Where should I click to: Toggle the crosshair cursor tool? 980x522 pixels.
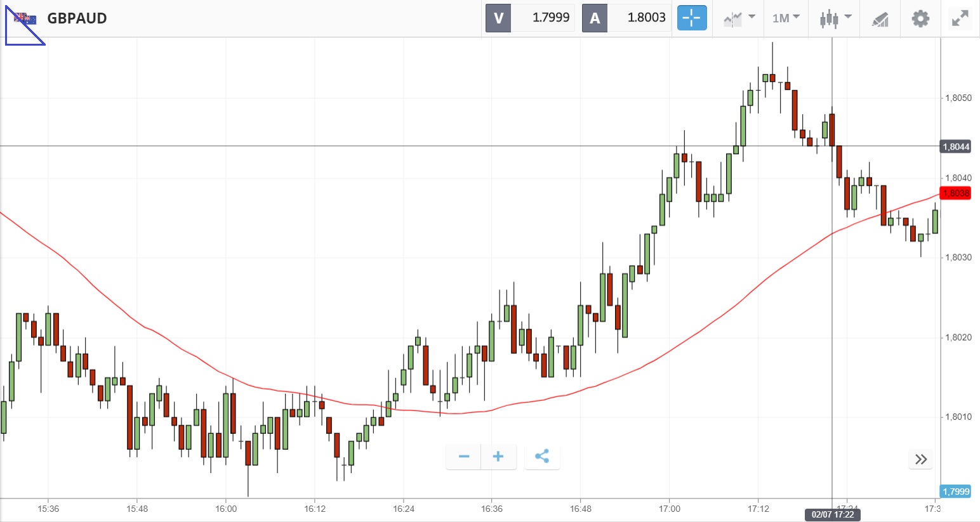coord(691,18)
